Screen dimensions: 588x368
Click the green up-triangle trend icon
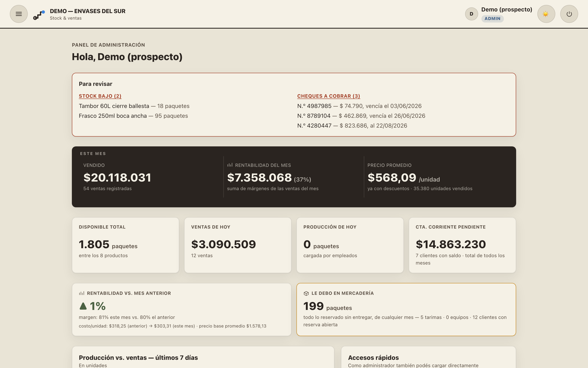(x=83, y=306)
